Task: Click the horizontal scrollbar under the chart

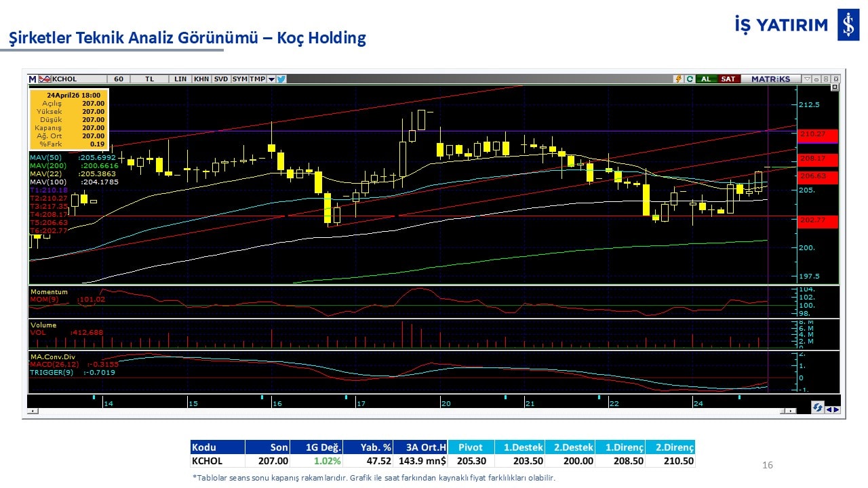Action: click(407, 411)
